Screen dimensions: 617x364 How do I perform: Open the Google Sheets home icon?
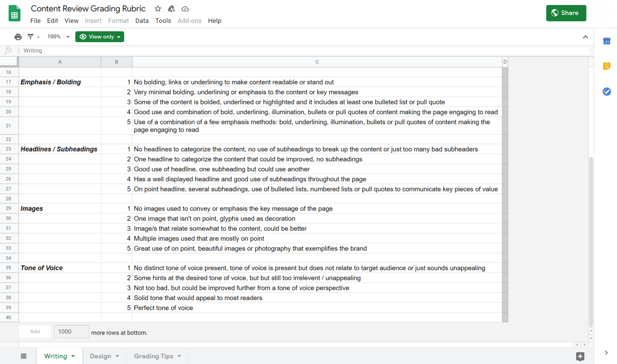[x=15, y=14]
